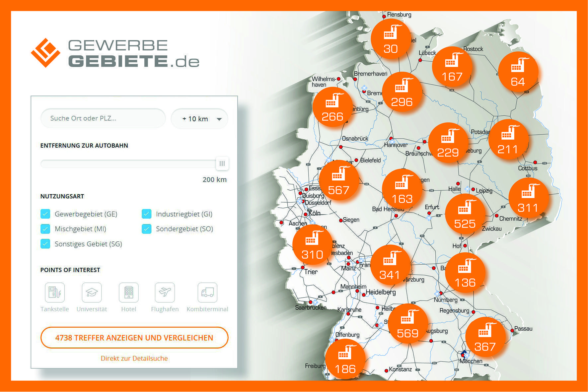Toggle the Flughafen airplane icon
Image resolution: width=588 pixels, height=392 pixels.
tap(165, 292)
